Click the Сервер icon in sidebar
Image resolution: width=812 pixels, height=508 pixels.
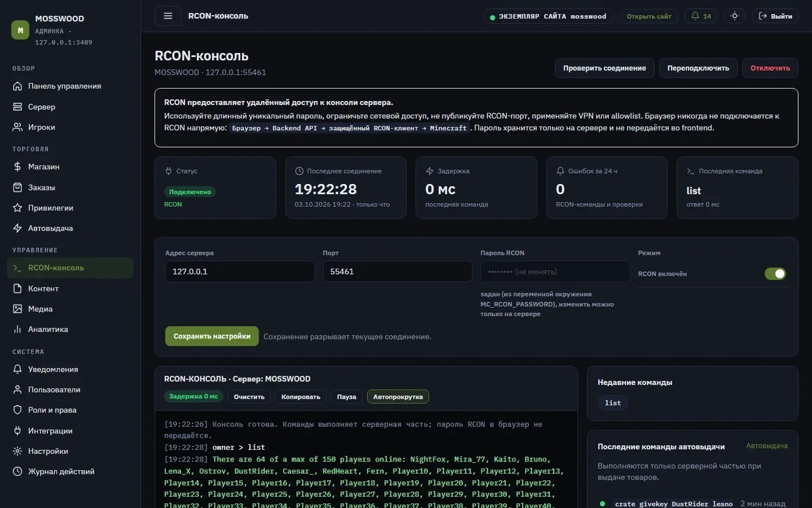[x=17, y=107]
